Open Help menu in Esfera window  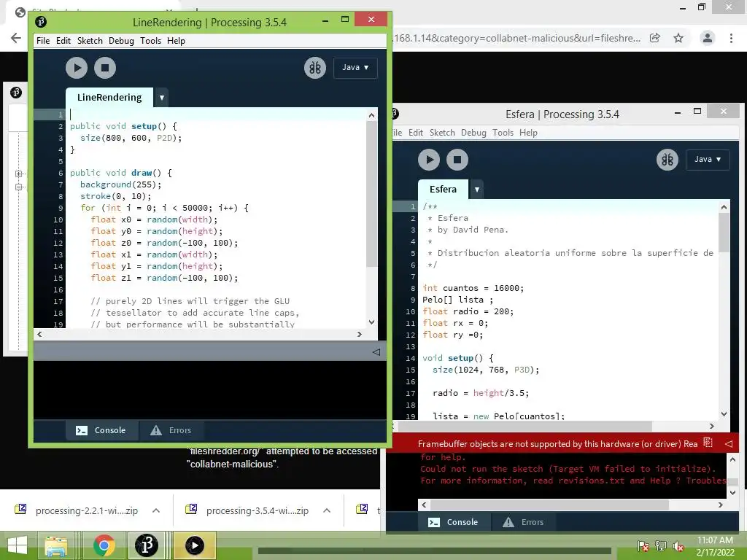[x=528, y=133]
